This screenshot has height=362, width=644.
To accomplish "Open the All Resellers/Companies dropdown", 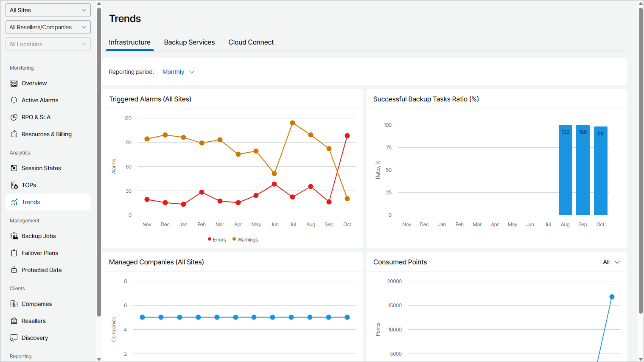I will click(48, 27).
